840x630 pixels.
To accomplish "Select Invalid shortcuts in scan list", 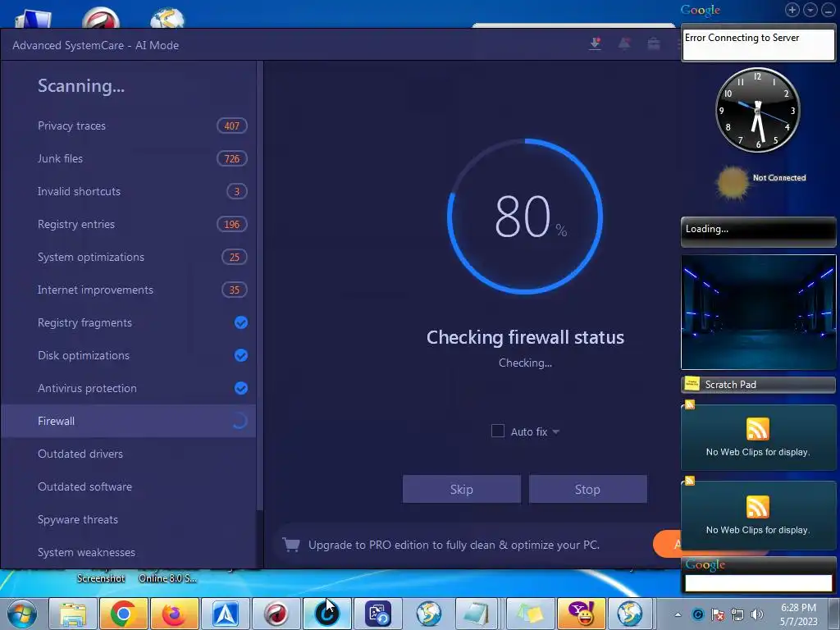I will tap(129, 191).
